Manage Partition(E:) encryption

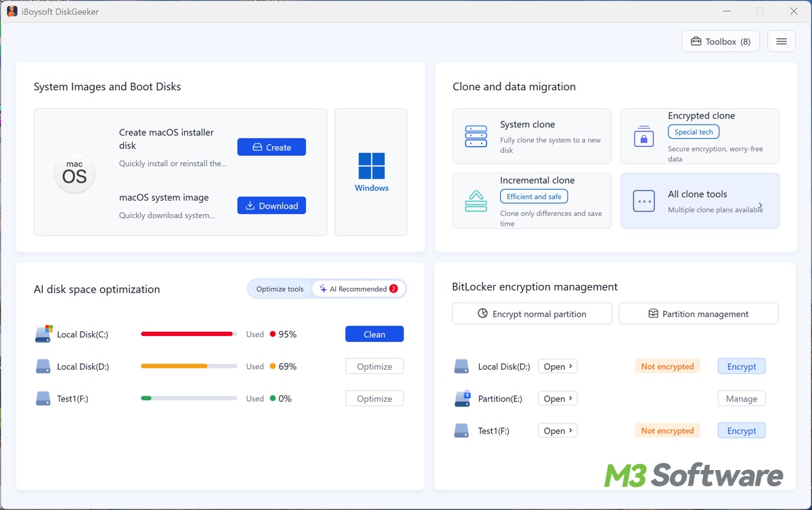click(742, 398)
